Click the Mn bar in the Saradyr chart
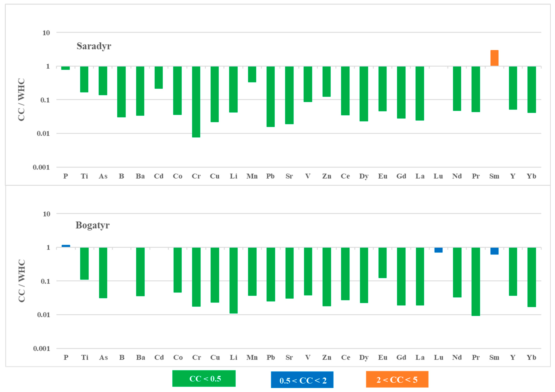The height and width of the screenshot is (392, 555). tap(252, 74)
